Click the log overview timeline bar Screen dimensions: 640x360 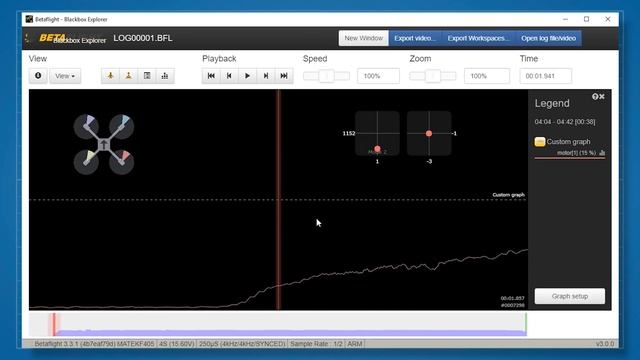click(x=278, y=324)
